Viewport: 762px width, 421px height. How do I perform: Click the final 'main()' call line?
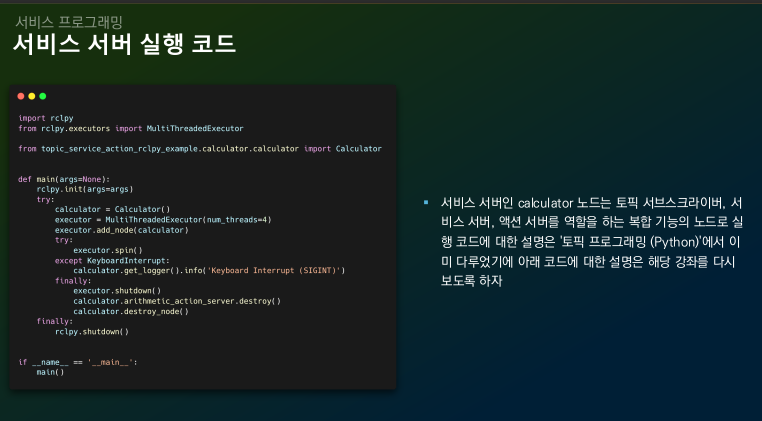click(50, 372)
